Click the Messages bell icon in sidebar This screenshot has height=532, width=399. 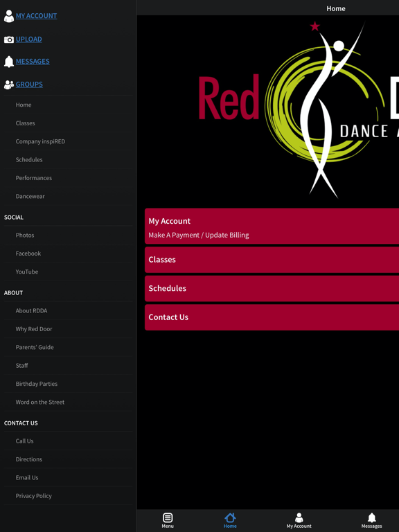pyautogui.click(x=9, y=62)
